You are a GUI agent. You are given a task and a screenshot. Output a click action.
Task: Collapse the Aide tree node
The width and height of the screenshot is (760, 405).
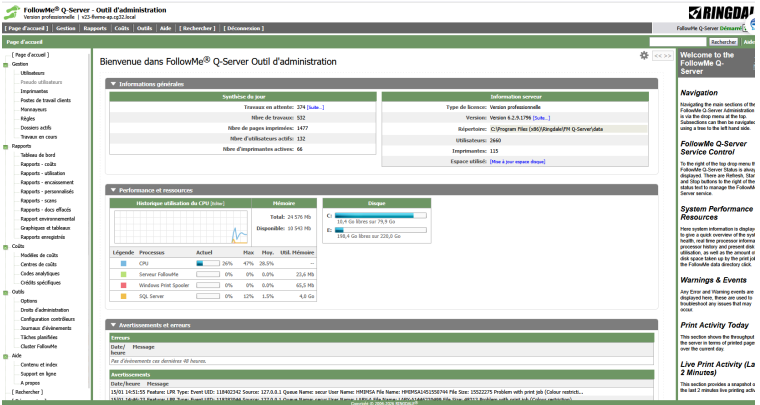click(x=6, y=356)
